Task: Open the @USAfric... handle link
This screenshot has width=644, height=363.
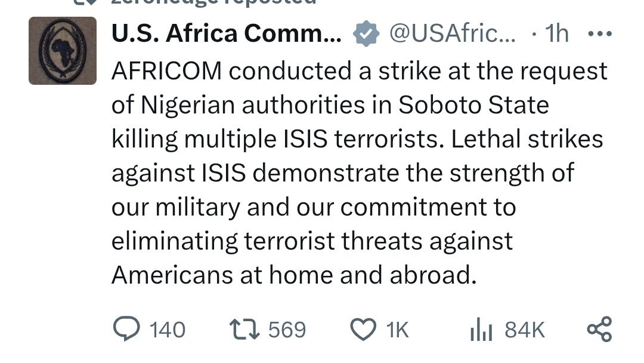Action: 451,35
